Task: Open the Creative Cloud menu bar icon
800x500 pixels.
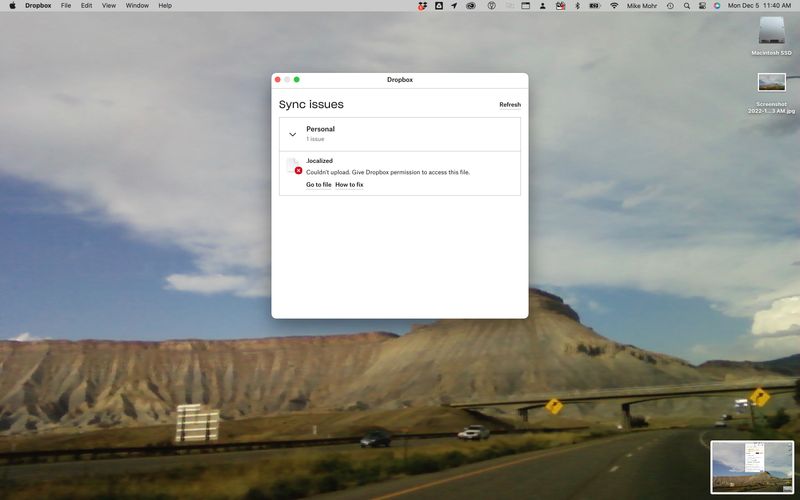Action: [471, 6]
